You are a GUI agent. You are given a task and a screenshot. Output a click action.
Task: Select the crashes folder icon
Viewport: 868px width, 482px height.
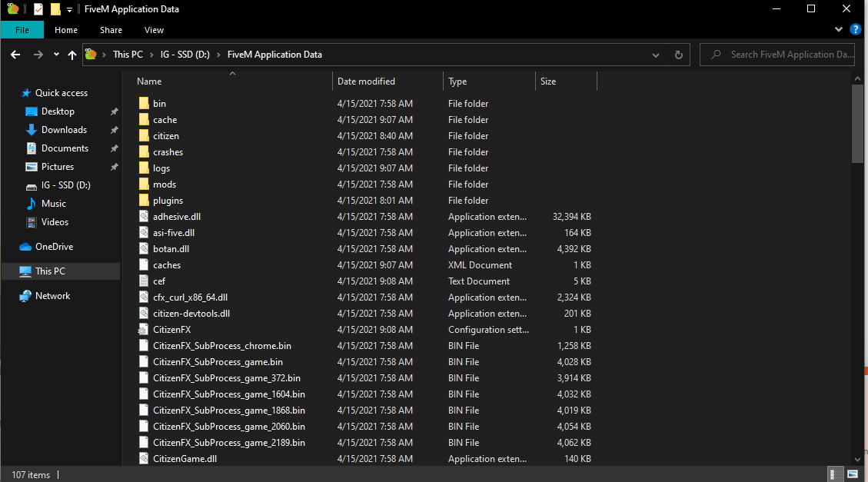[x=144, y=151]
